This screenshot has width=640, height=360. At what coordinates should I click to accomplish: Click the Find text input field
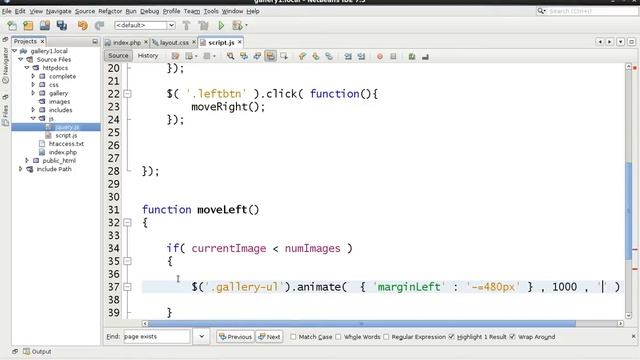tap(156, 337)
